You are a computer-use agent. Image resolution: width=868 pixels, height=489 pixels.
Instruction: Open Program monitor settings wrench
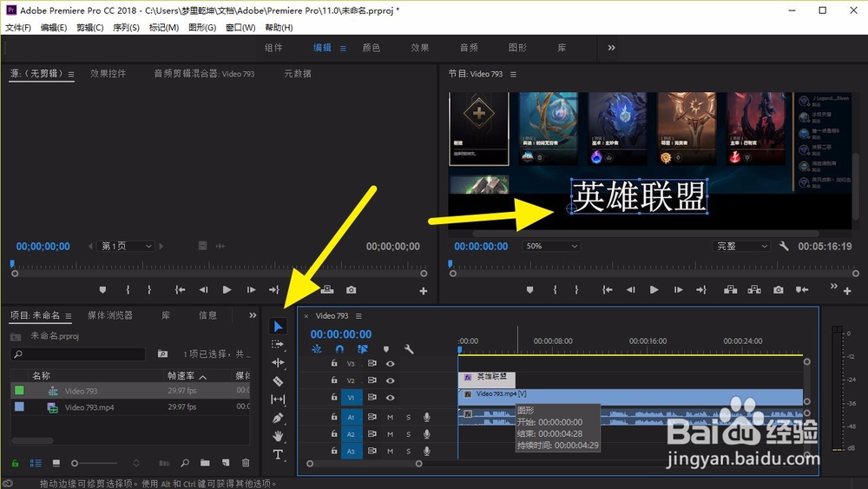click(784, 246)
